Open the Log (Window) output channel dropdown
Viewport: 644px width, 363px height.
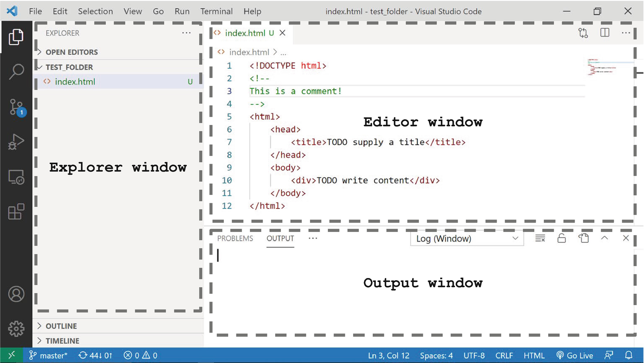tap(466, 238)
